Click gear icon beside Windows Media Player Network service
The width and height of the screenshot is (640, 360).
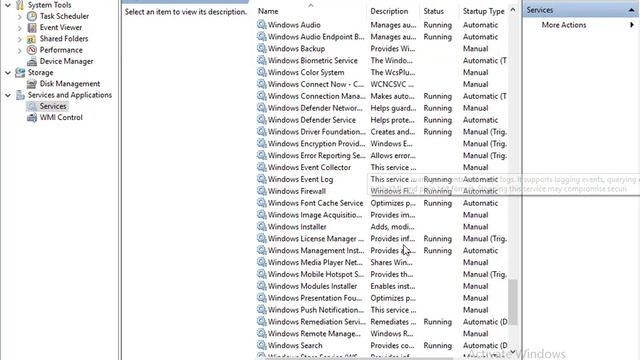pyautogui.click(x=262, y=262)
